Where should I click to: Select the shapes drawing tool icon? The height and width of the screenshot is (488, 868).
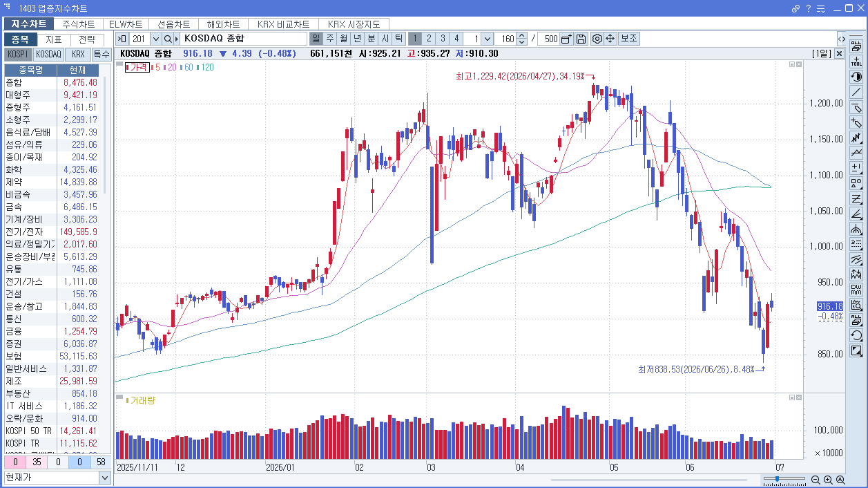tap(856, 183)
